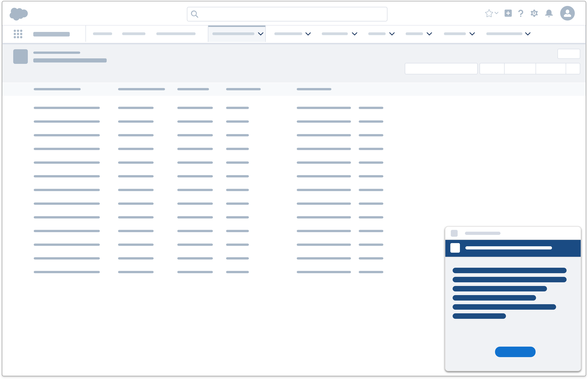Viewport: 588px width, 379px height.
Task: Open the Help menu question mark icon
Action: click(x=521, y=13)
